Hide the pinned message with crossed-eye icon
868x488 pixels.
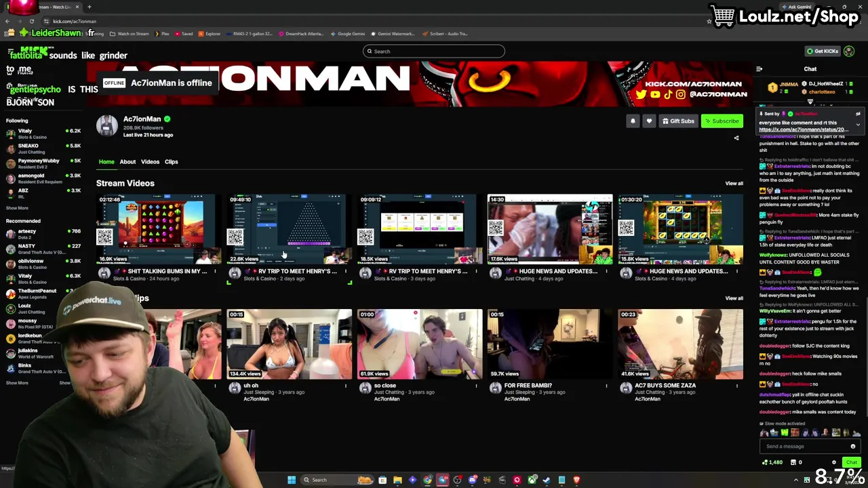(858, 114)
